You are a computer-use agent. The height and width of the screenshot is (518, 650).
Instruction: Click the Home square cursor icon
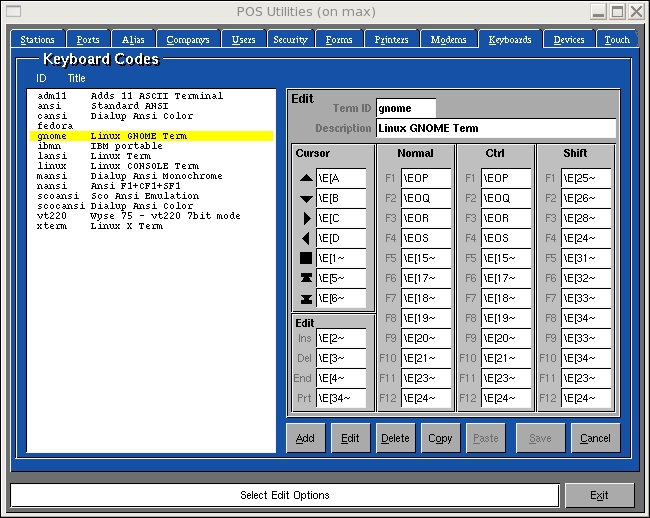coord(306,258)
